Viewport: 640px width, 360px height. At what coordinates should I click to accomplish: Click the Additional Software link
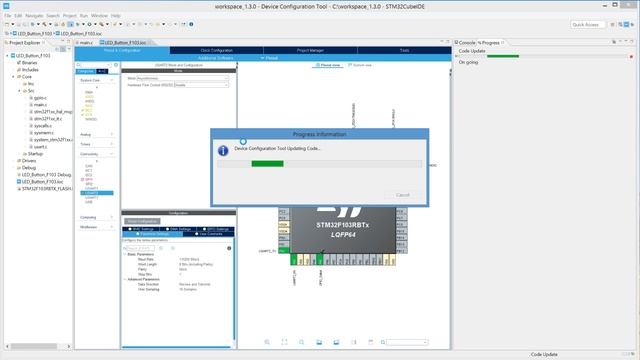(x=216, y=58)
